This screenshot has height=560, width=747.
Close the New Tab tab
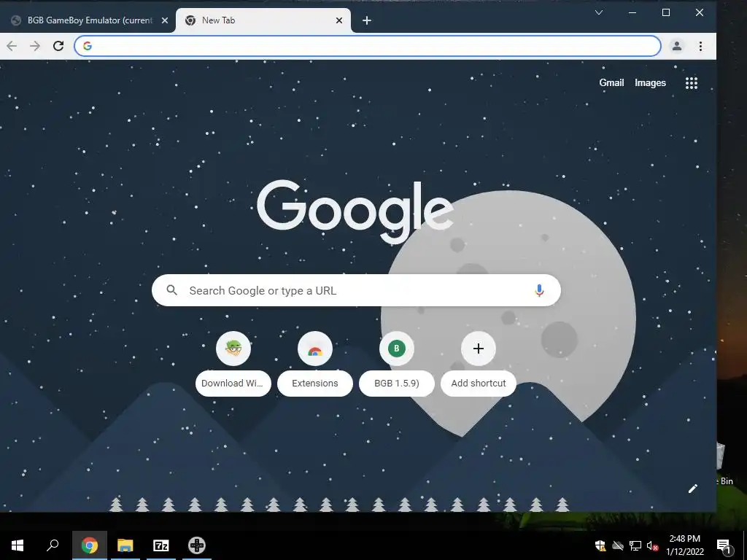click(x=339, y=20)
